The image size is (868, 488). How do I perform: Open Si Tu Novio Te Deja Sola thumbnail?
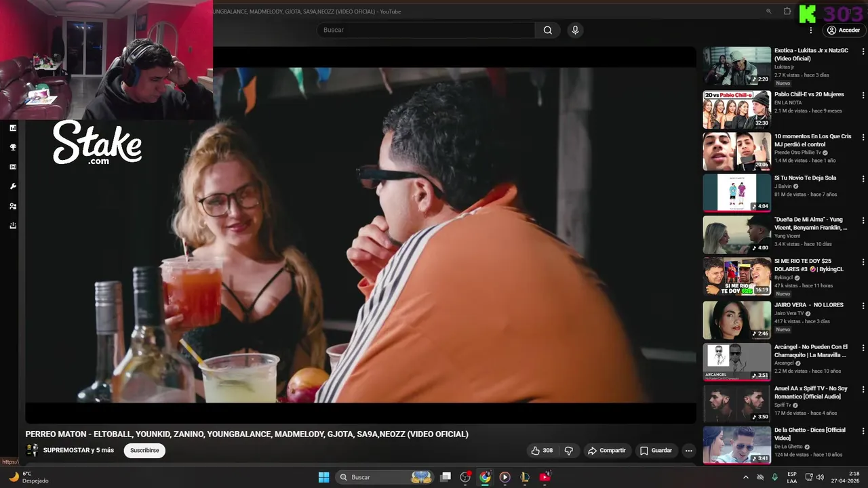pos(736,192)
